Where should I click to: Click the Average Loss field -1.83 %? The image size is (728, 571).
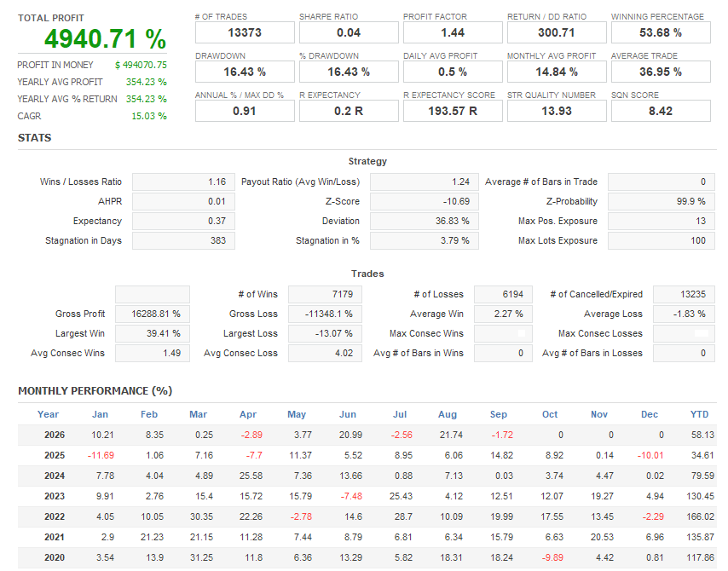pos(684,314)
